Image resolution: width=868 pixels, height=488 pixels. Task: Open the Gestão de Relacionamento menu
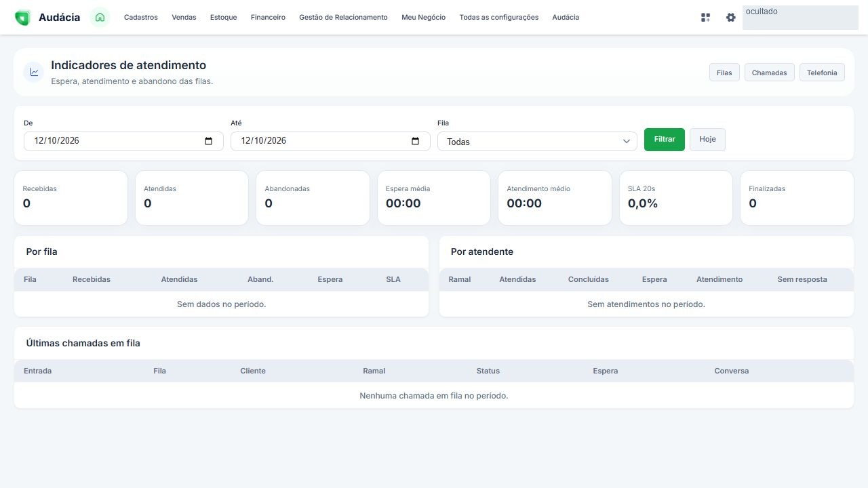click(x=343, y=18)
